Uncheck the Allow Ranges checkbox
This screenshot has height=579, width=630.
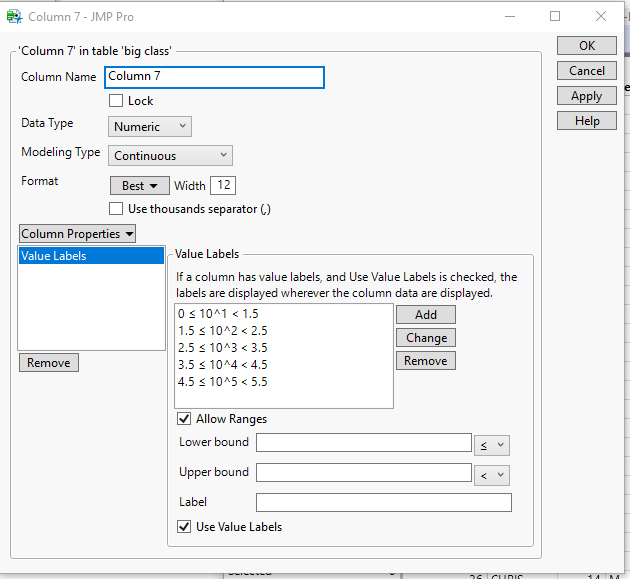[x=184, y=419]
